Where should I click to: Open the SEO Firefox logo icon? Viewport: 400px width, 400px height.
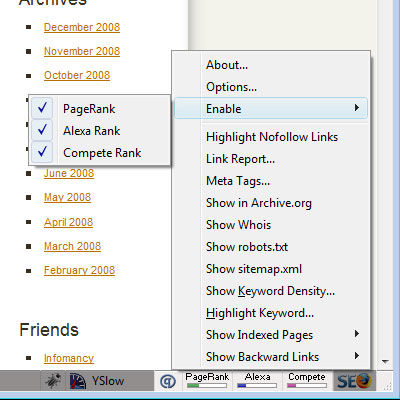(x=354, y=381)
